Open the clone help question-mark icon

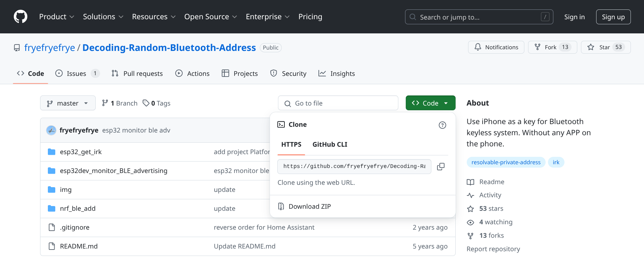click(x=442, y=125)
